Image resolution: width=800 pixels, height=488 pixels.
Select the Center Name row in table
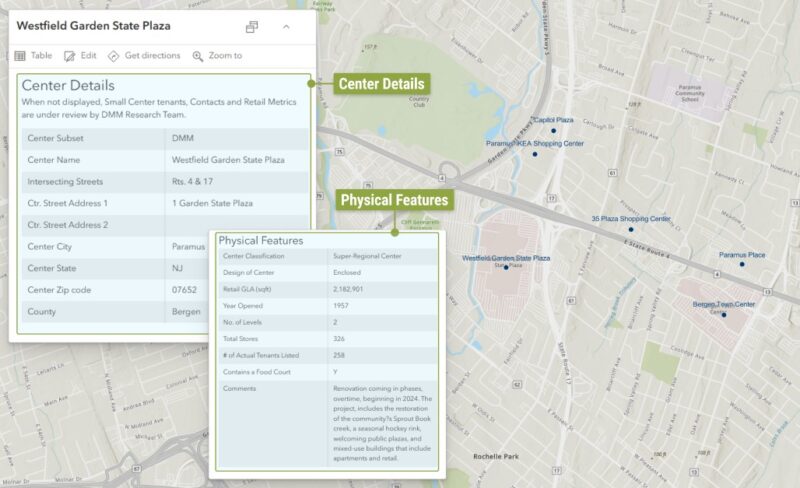tap(162, 160)
